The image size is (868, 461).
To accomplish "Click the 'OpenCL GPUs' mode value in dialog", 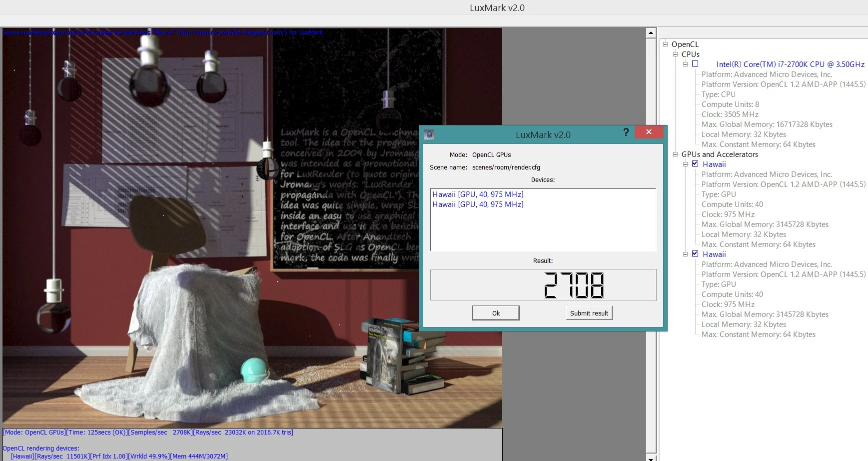I will (492, 155).
